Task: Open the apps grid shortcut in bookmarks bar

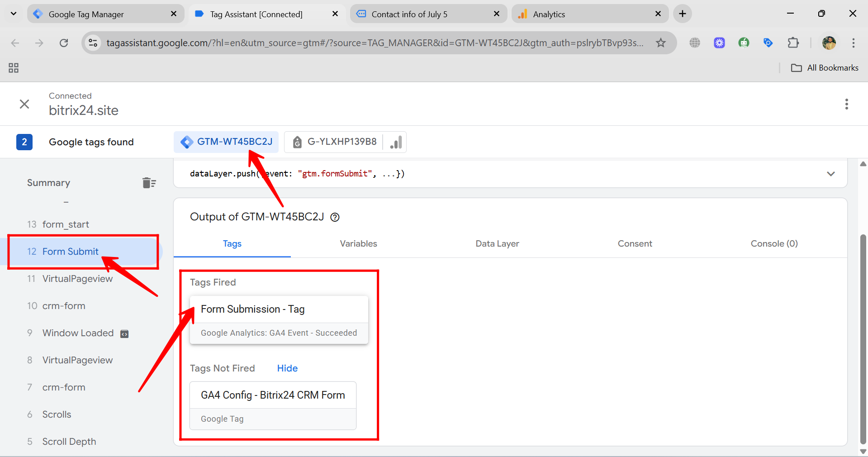Action: (14, 68)
